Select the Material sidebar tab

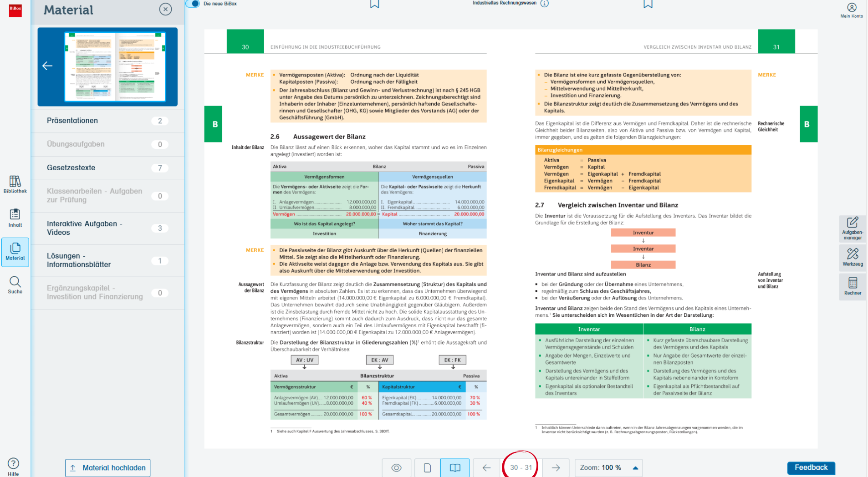point(15,252)
